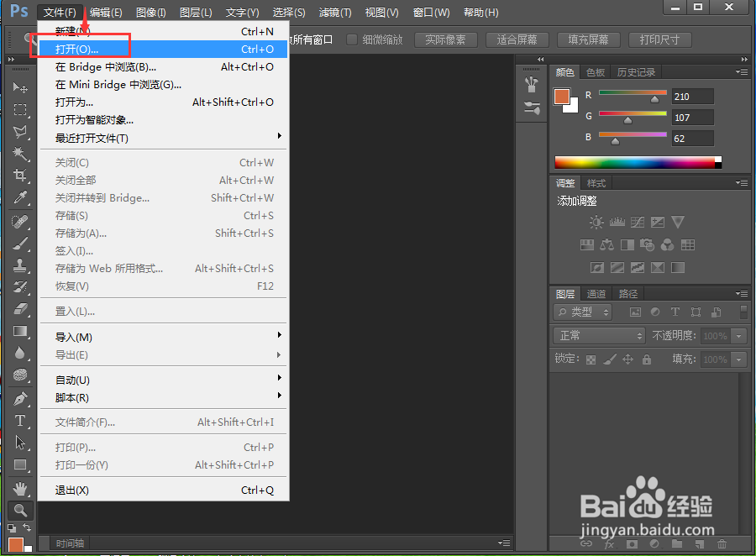756x556 pixels.
Task: Open the 颜色 panel options menu
Action: click(742, 72)
